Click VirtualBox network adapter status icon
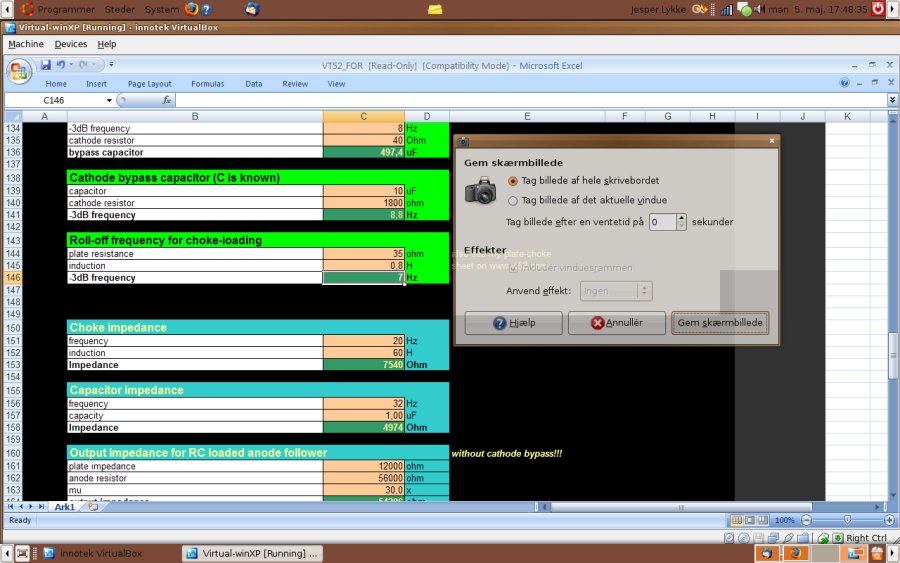 774,538
